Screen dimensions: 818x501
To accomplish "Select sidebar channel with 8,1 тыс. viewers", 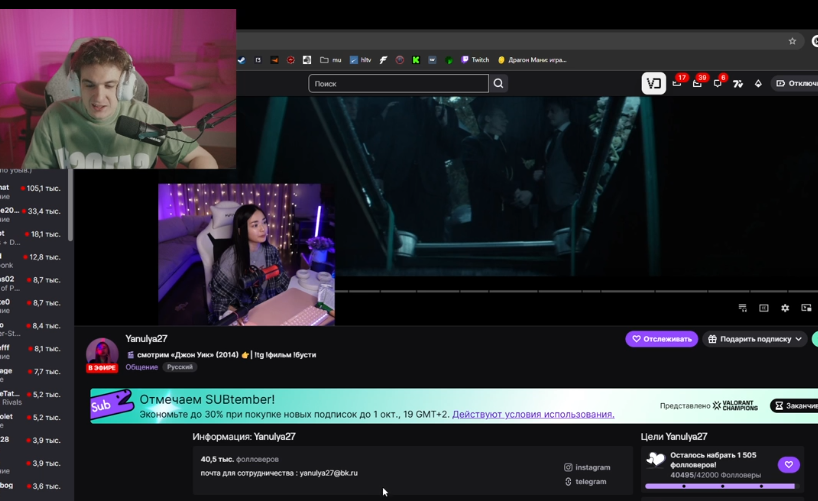I will (31, 352).
